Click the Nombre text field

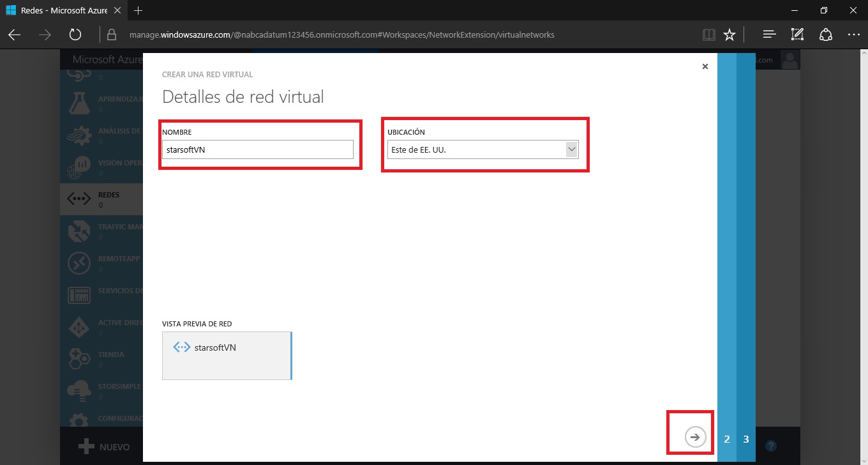click(x=257, y=149)
